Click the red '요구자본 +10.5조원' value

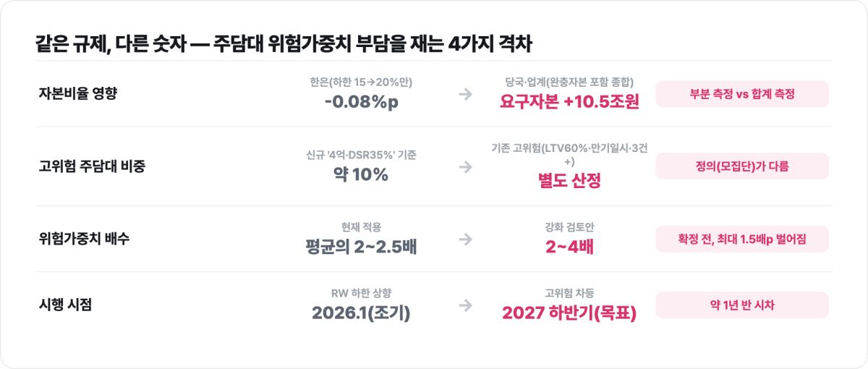click(570, 102)
